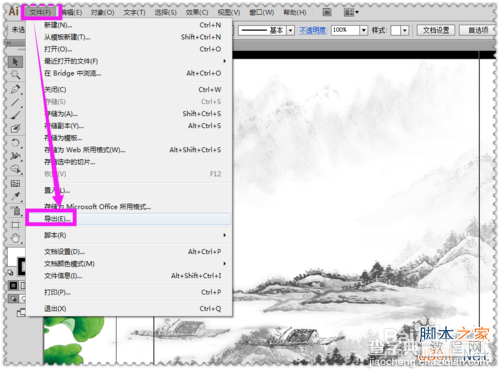Open the 文件(F) menu
The width and height of the screenshot is (500, 369).
point(40,12)
